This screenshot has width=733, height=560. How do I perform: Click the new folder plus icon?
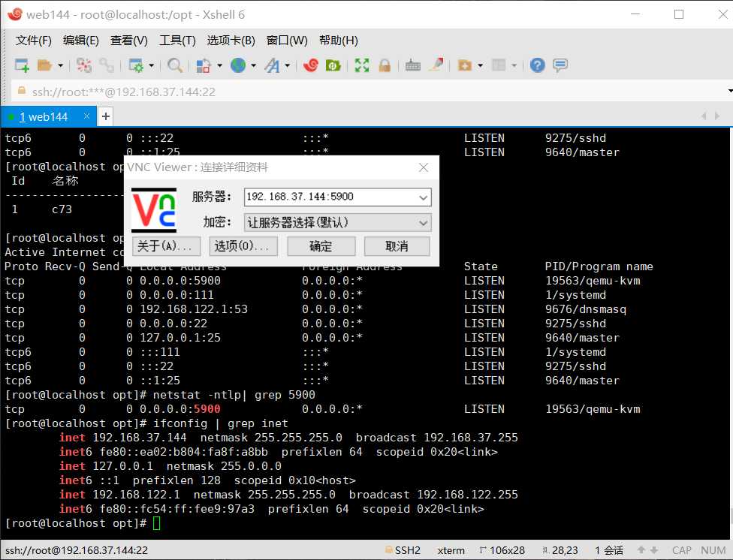(x=465, y=65)
